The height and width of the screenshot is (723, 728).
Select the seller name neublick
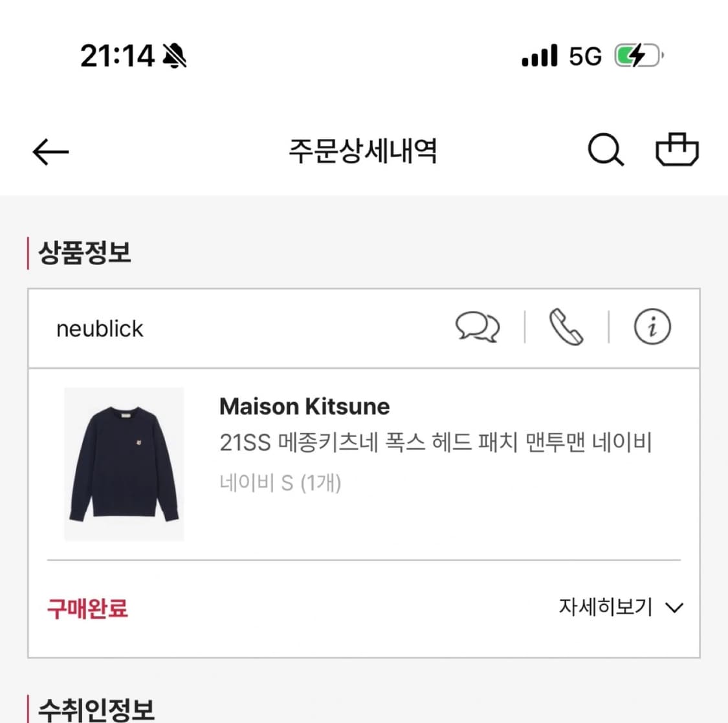pyautogui.click(x=100, y=329)
